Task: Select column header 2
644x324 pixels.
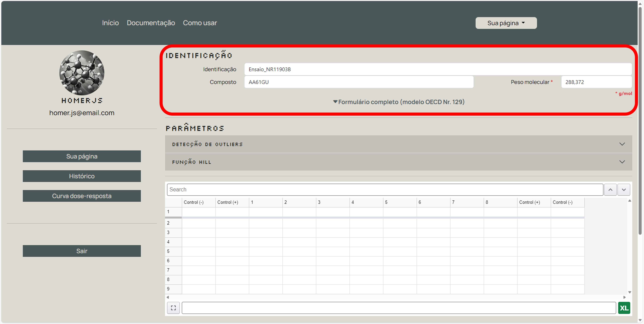Action: click(299, 202)
